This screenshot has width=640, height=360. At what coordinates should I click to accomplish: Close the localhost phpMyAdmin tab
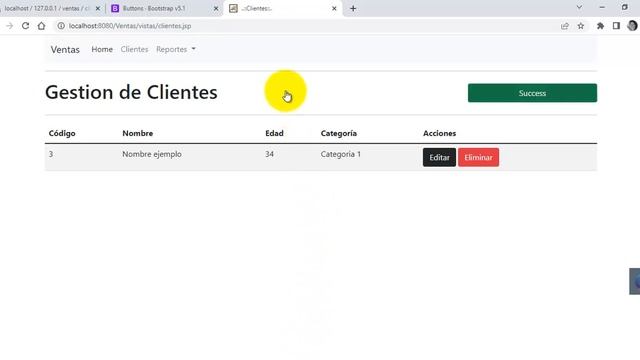[x=98, y=8]
